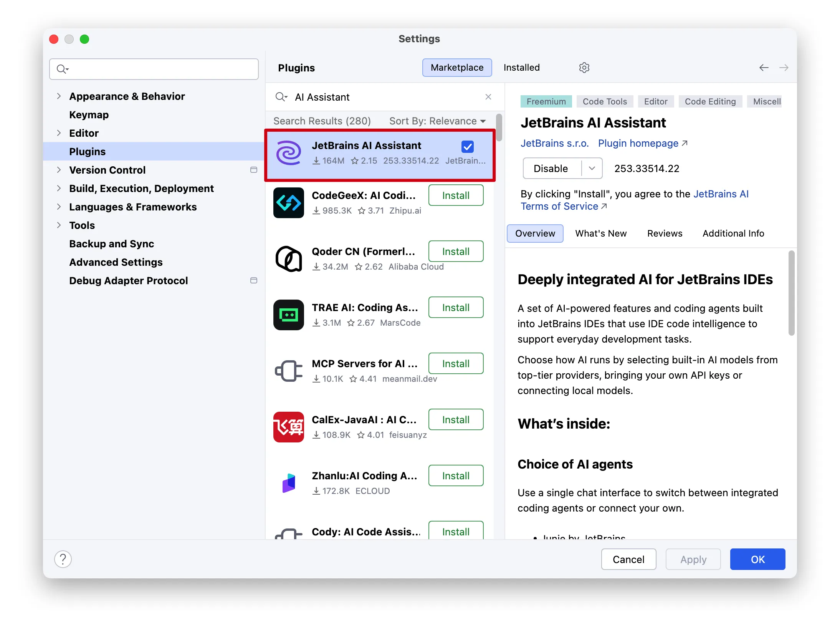The width and height of the screenshot is (840, 636).
Task: Expand Appearance & Behavior settings group
Action: (59, 96)
